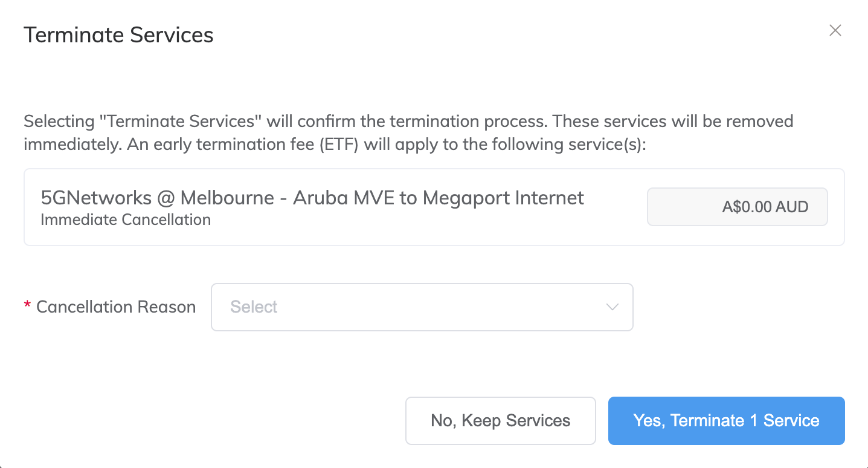The image size is (868, 468).
Task: Cancel the termination and keep services
Action: click(x=500, y=420)
